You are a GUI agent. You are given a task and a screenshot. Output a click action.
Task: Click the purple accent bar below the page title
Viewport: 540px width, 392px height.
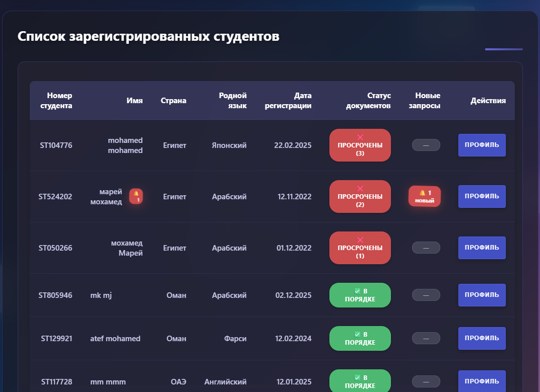[x=503, y=49]
